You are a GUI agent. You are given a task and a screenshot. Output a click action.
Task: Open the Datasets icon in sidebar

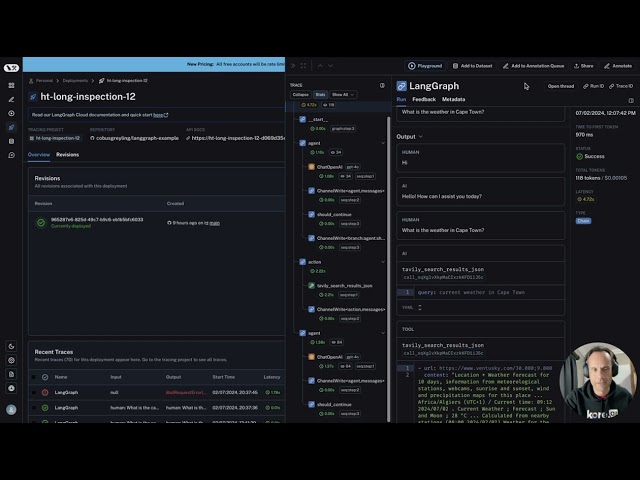click(11, 141)
